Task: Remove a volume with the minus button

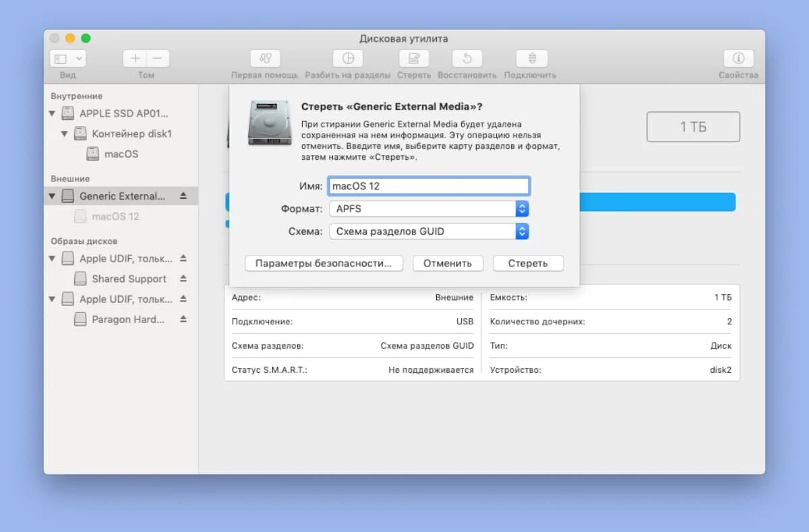Action: pyautogui.click(x=158, y=59)
